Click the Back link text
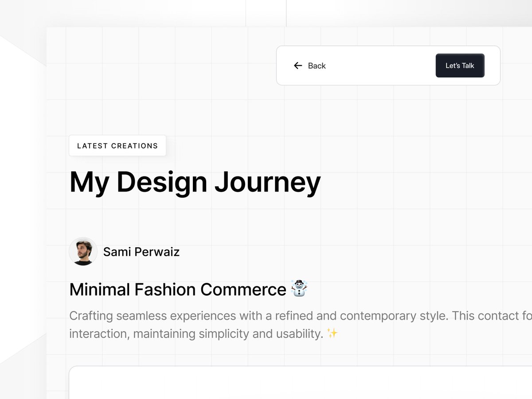The height and width of the screenshot is (399, 532). point(317,66)
